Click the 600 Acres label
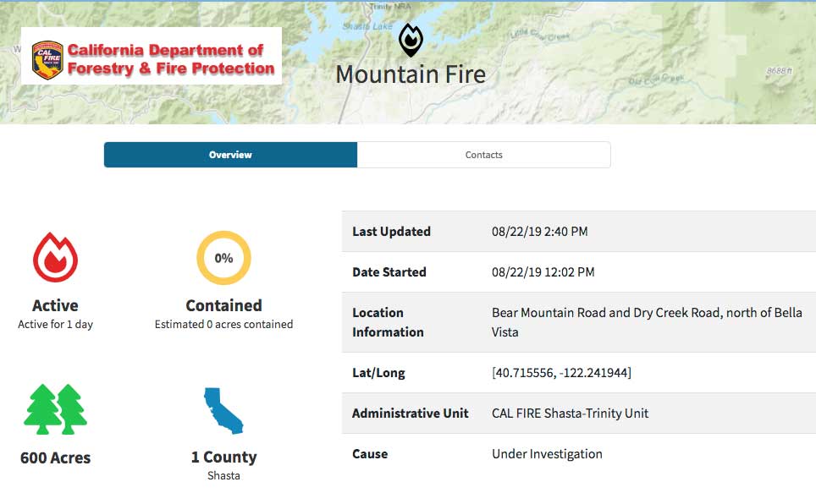The width and height of the screenshot is (816, 504). 55,458
